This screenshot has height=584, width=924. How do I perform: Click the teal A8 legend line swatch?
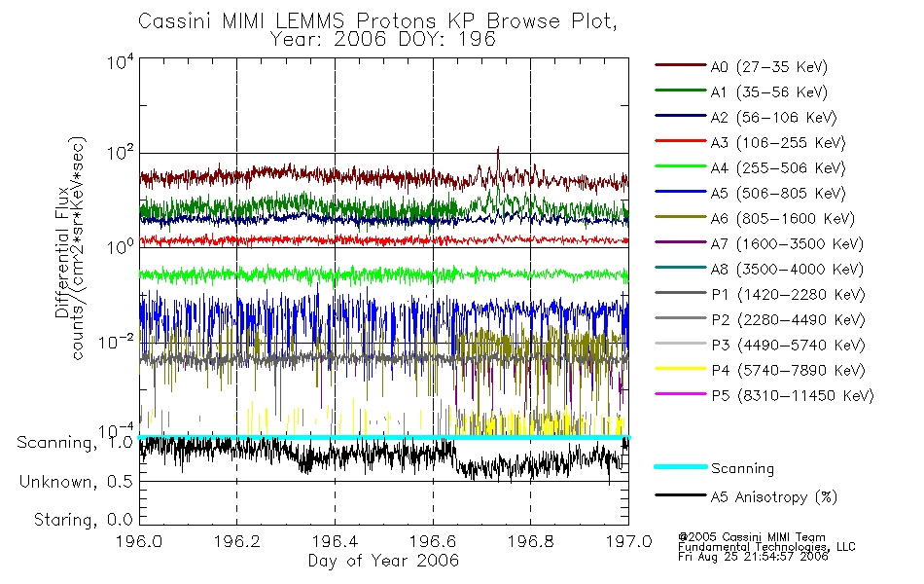tap(681, 268)
